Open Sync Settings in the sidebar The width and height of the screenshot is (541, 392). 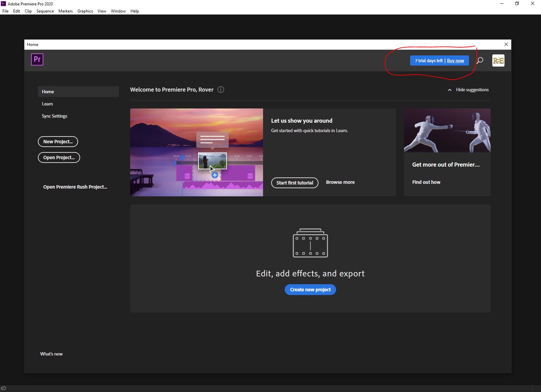[54, 116]
